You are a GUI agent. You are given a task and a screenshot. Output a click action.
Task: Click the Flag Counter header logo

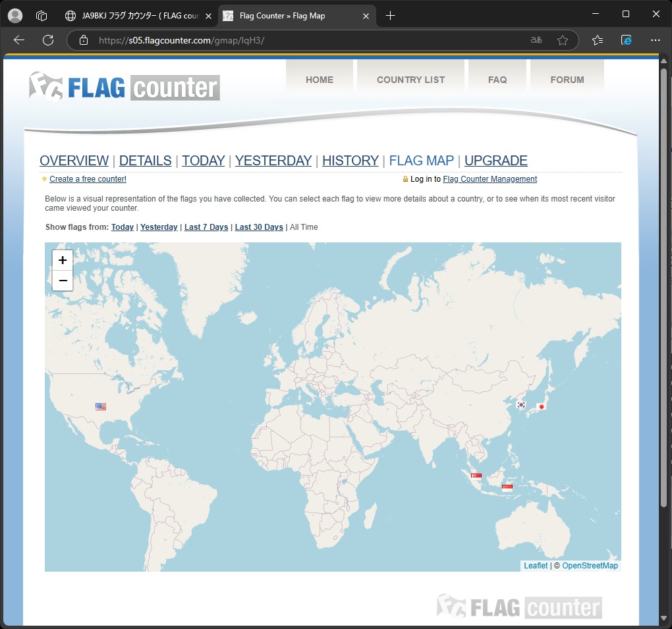click(125, 86)
